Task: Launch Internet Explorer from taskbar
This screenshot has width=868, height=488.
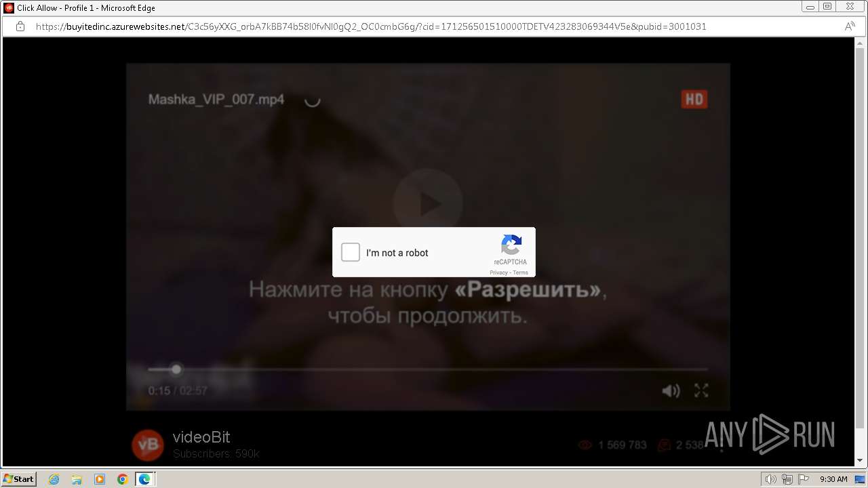Action: (54, 479)
